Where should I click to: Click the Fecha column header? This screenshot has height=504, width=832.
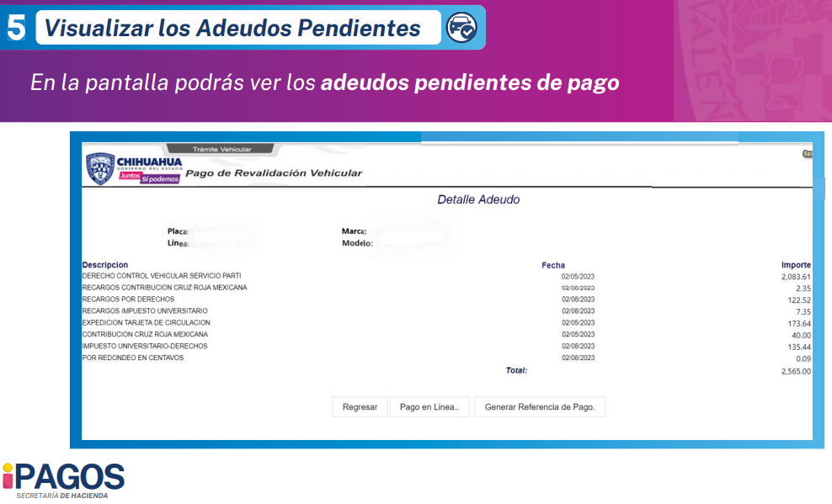click(x=553, y=265)
